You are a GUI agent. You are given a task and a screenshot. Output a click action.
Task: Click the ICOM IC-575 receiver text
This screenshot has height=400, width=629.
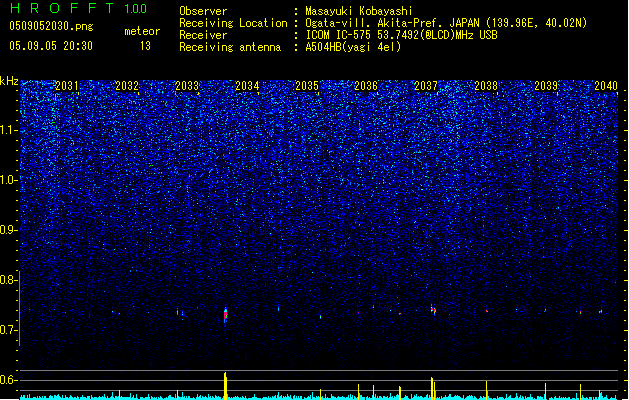tap(401, 35)
